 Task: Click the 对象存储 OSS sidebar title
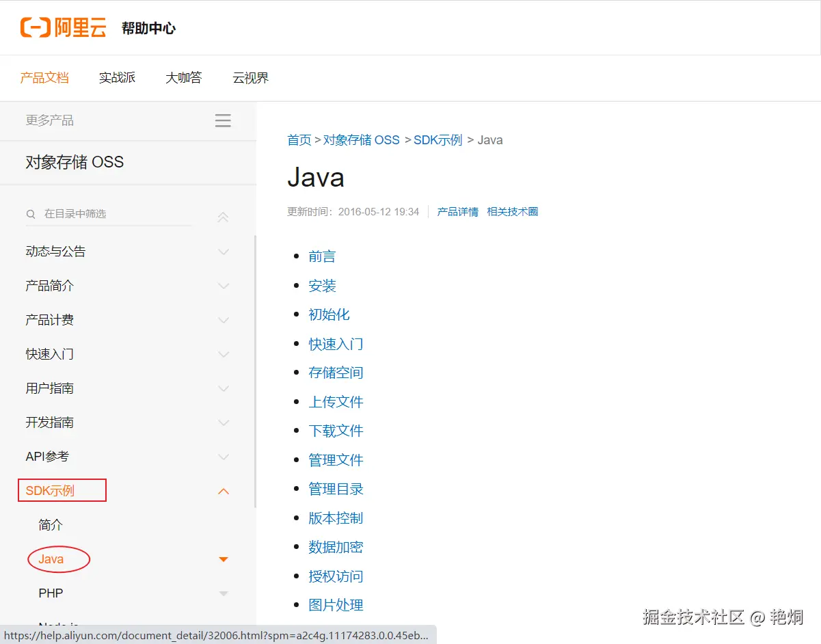(75, 163)
